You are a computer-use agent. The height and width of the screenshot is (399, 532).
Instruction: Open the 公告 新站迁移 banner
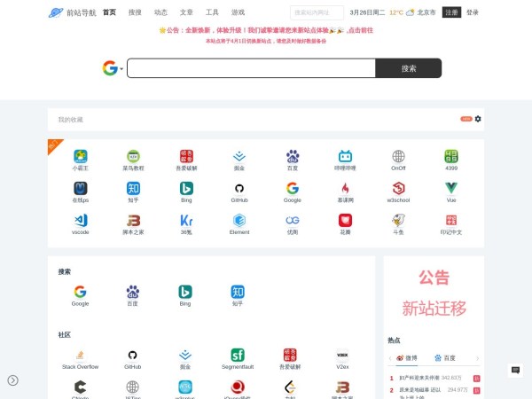[434, 293]
